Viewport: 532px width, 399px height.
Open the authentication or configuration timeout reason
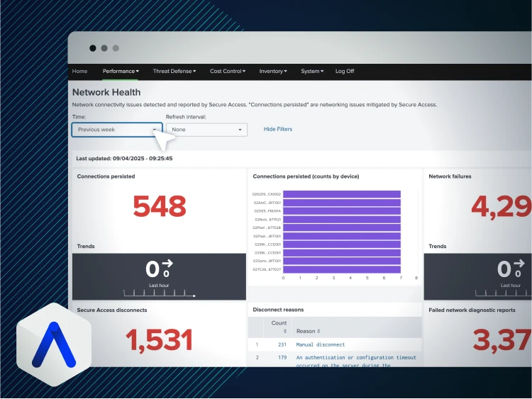(x=356, y=361)
